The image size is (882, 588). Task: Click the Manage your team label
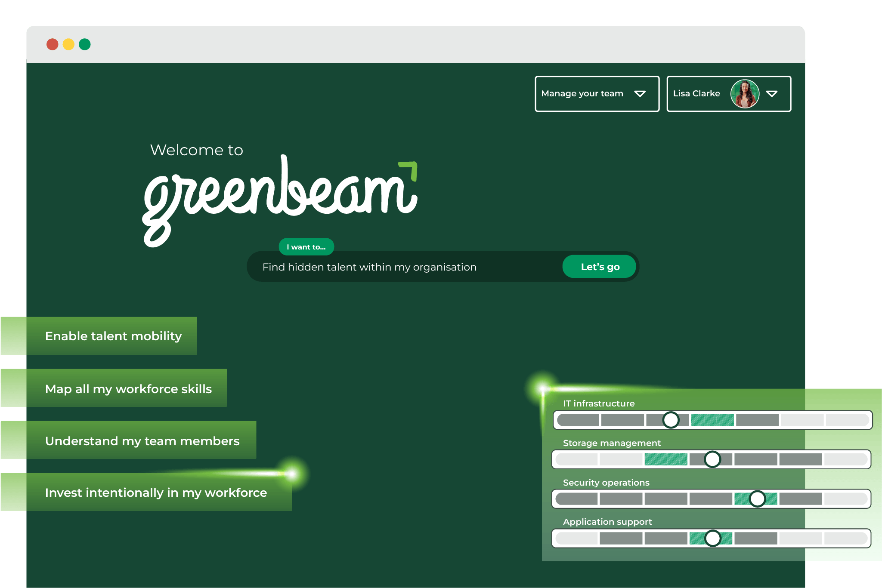[582, 94]
